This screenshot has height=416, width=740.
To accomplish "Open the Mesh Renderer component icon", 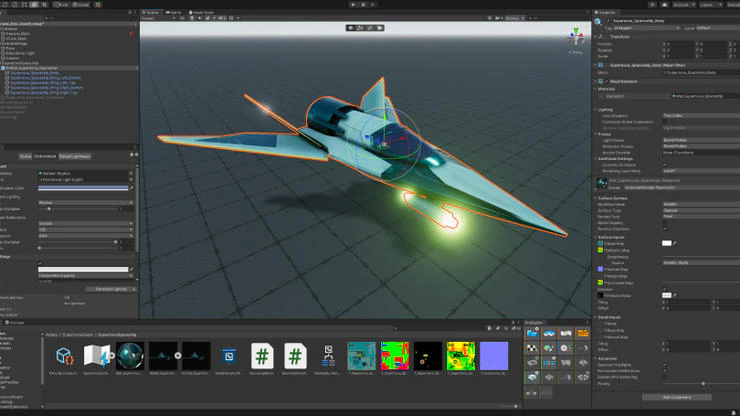I will click(x=602, y=81).
